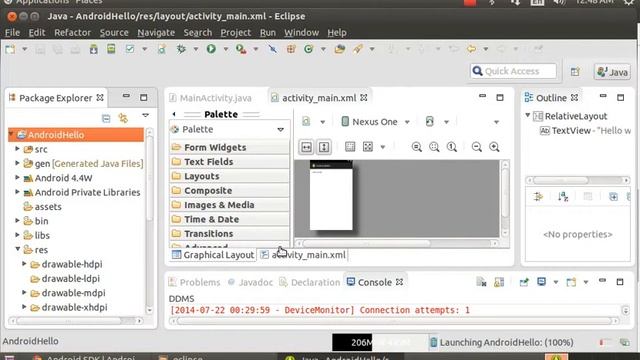Open the Refactor menu
This screenshot has height=360, width=640.
pyautogui.click(x=72, y=33)
